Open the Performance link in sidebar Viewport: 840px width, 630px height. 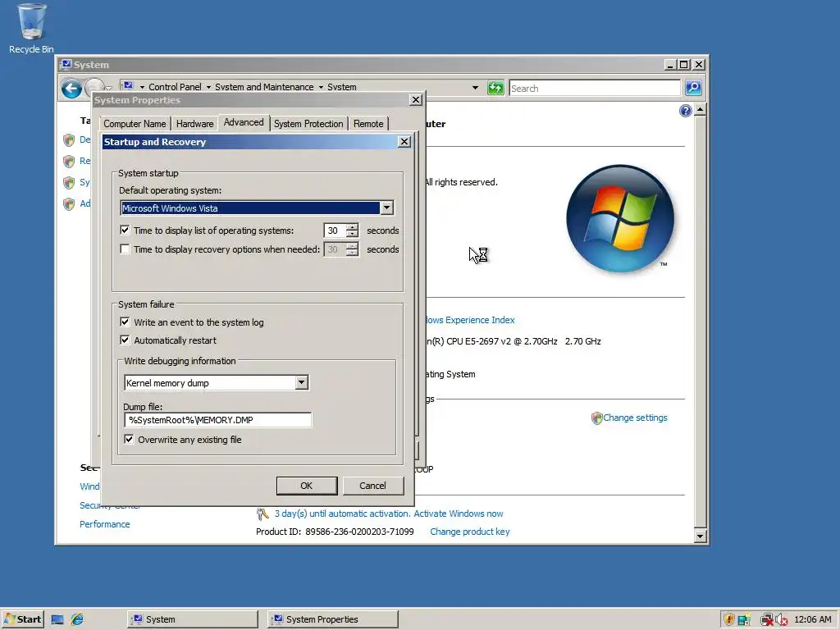pyautogui.click(x=104, y=524)
